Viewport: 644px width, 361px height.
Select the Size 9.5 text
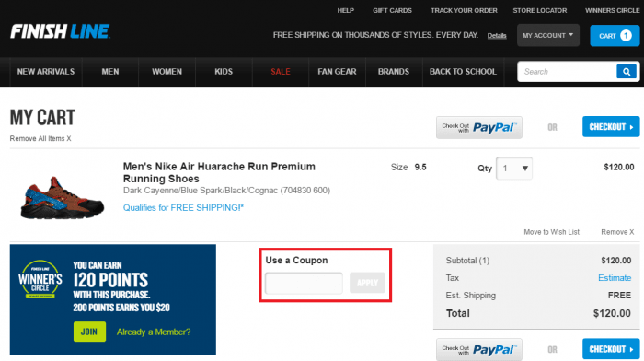tap(408, 168)
